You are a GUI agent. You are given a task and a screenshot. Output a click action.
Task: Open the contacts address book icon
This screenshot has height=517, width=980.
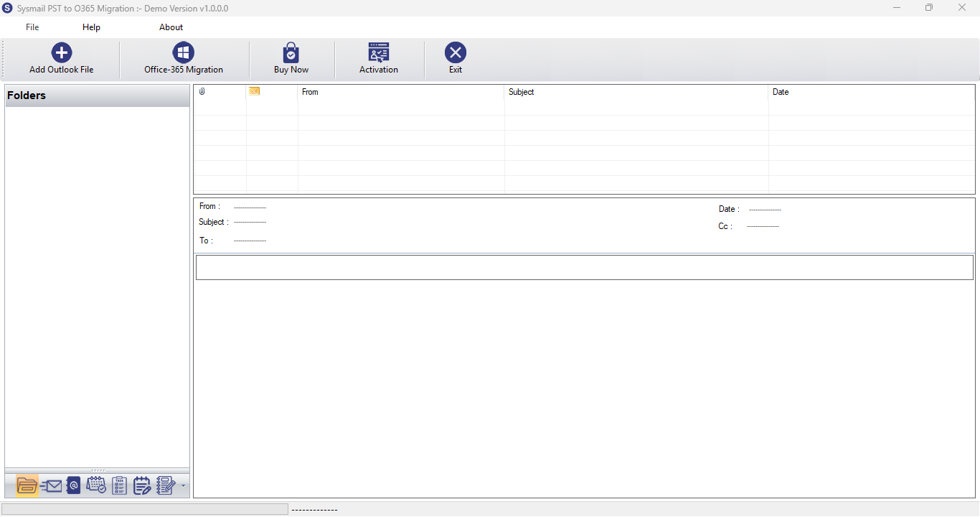click(x=73, y=486)
